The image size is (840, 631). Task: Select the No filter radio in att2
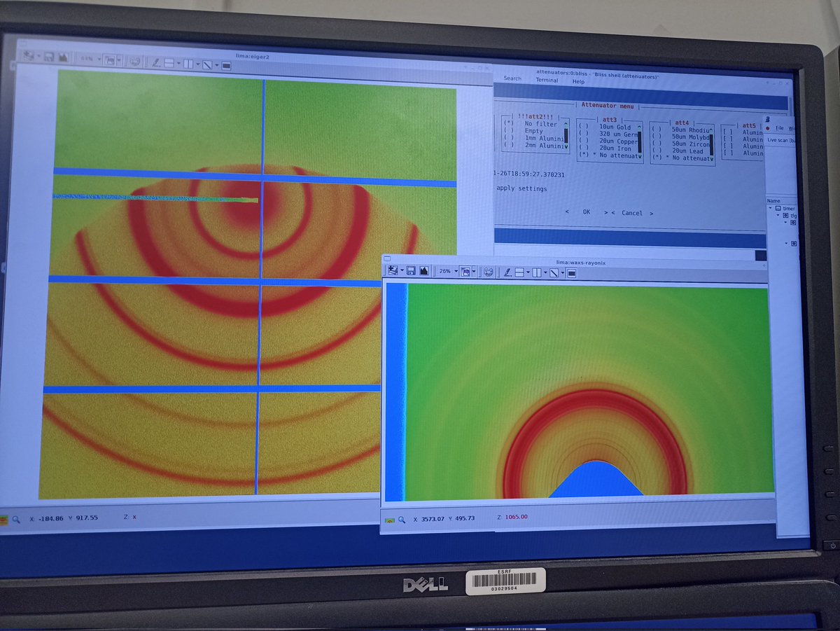pyautogui.click(x=508, y=123)
